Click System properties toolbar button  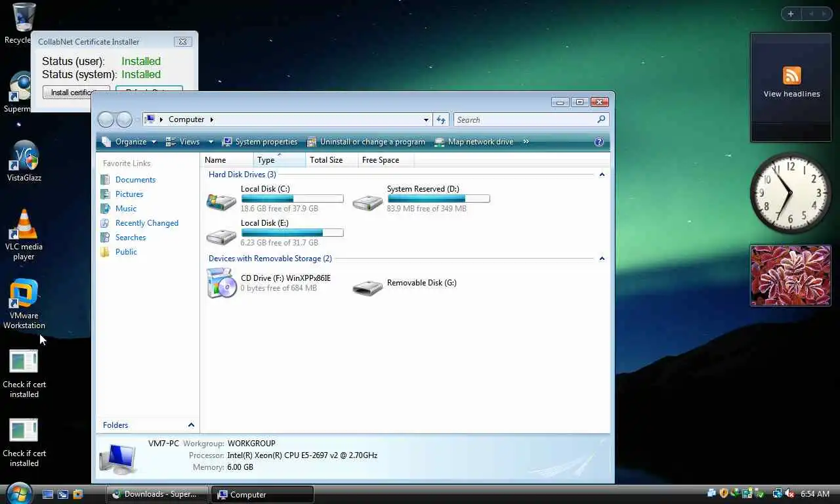coord(260,142)
